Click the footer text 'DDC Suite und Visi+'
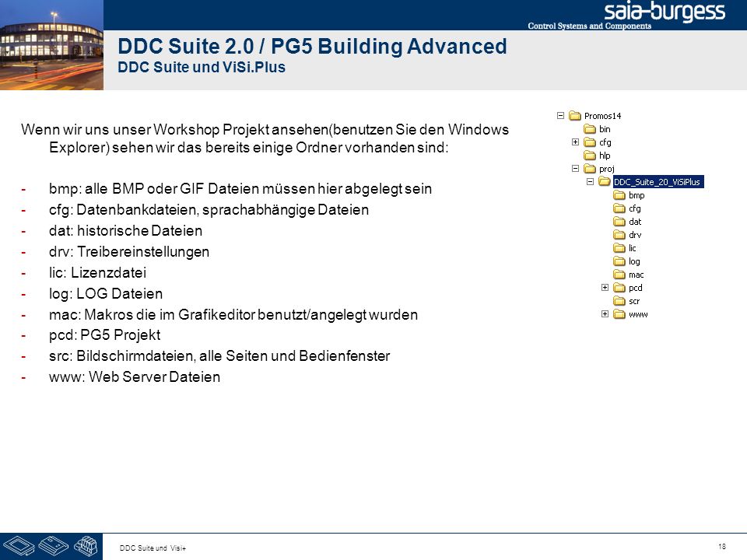 (x=153, y=548)
